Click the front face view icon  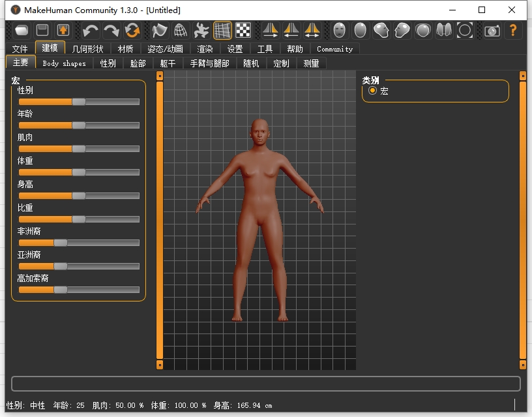[x=339, y=30]
